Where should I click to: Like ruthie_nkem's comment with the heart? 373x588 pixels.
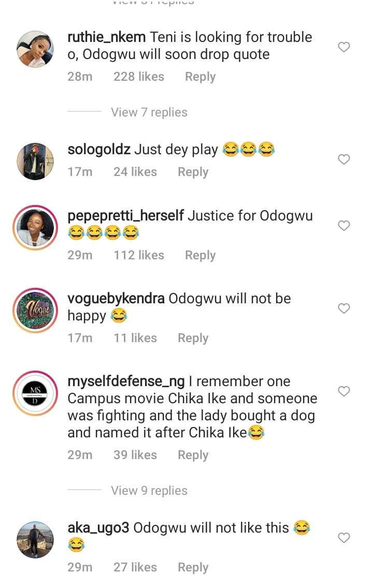coord(344,48)
